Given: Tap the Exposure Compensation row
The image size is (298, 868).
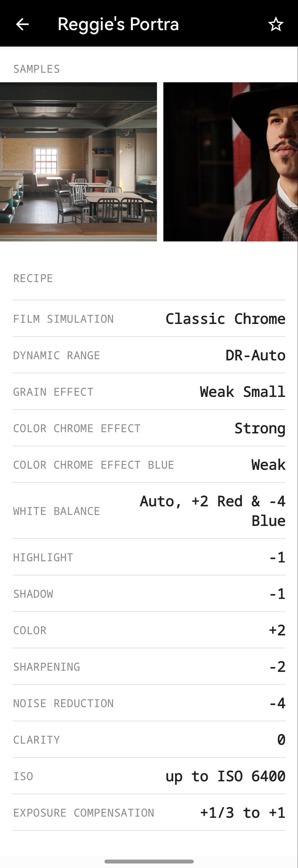Looking at the screenshot, I should coord(149,813).
